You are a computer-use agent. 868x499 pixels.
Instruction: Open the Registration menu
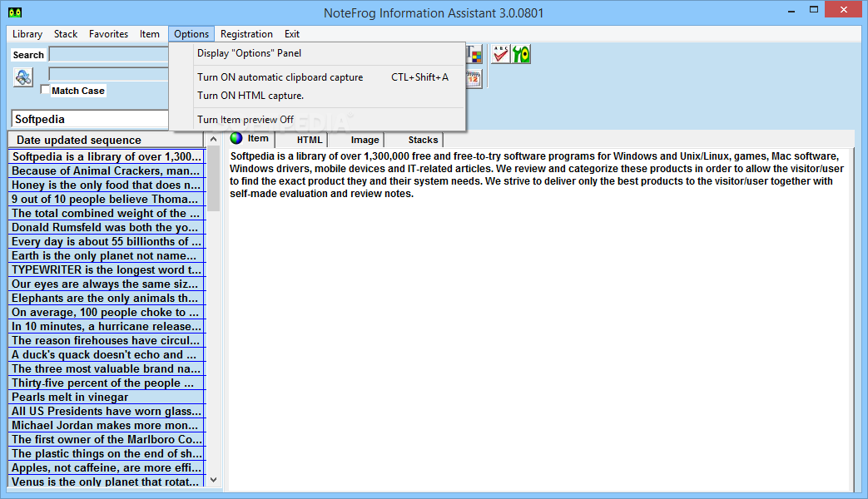point(246,34)
